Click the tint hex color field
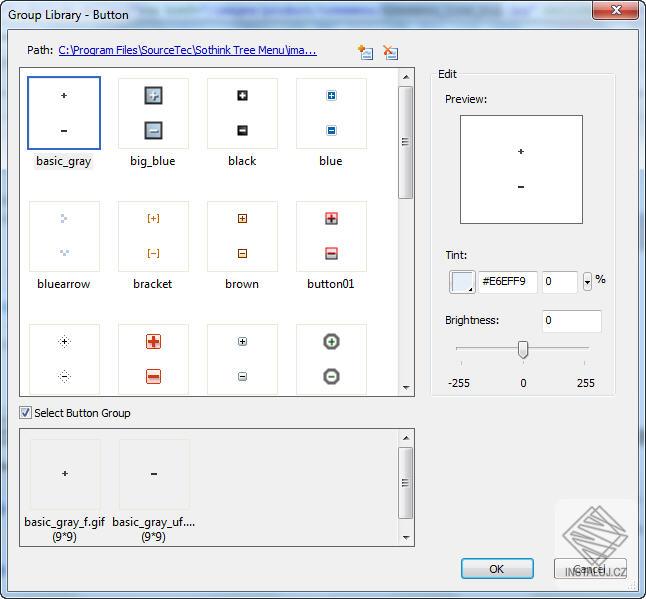The height and width of the screenshot is (599, 646). [508, 282]
